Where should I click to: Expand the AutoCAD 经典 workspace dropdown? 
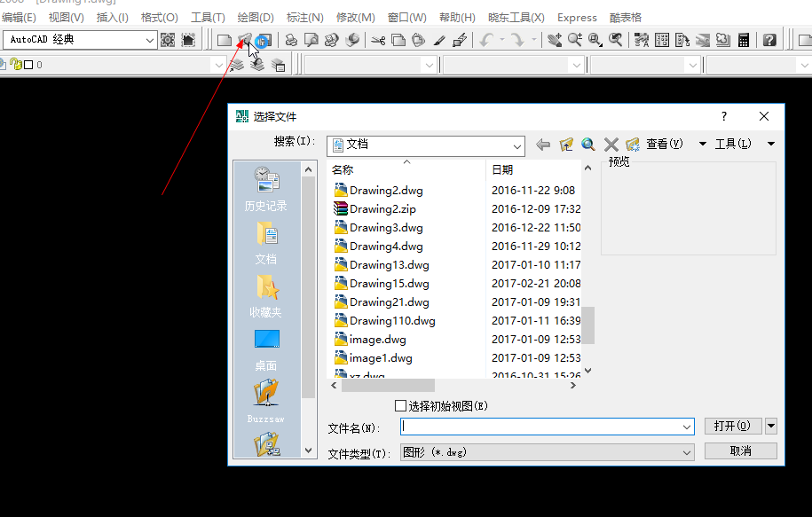149,40
